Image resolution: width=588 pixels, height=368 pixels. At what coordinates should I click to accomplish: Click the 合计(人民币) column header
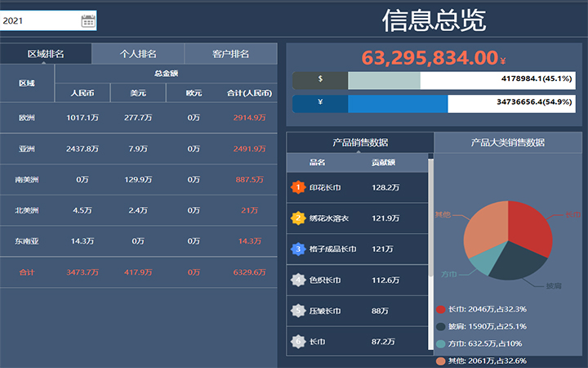(x=249, y=92)
